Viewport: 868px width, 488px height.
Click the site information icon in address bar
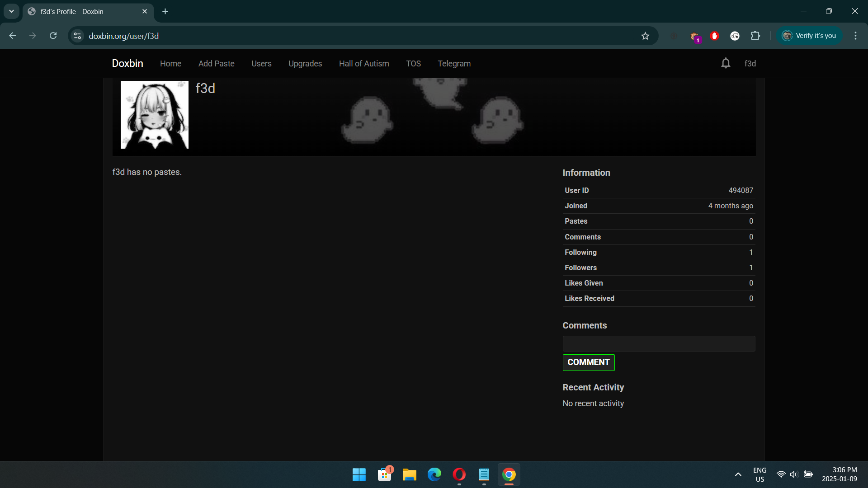[x=77, y=36]
